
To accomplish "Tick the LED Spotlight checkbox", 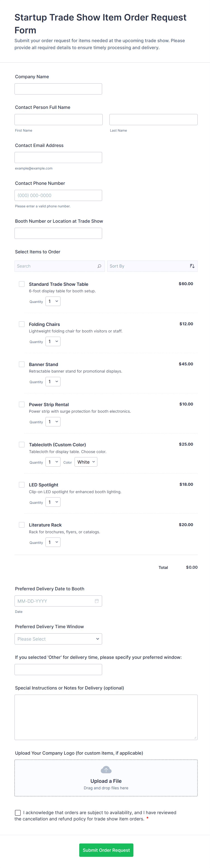I will 22,485.
